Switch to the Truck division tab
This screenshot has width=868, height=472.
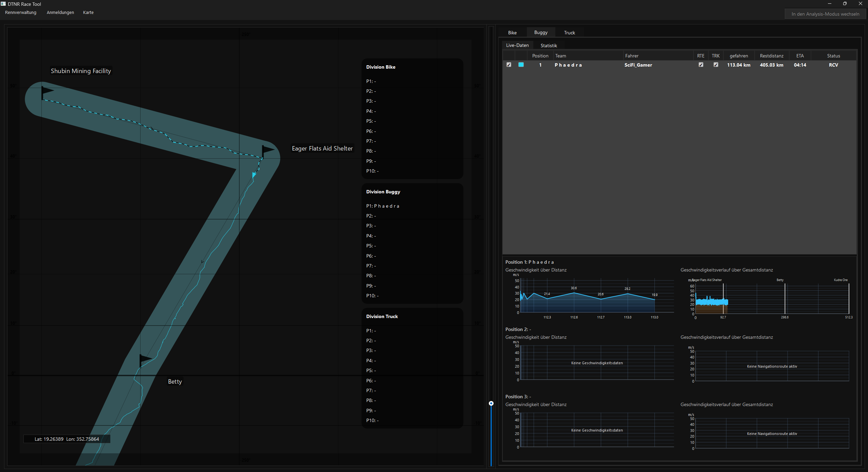(569, 32)
